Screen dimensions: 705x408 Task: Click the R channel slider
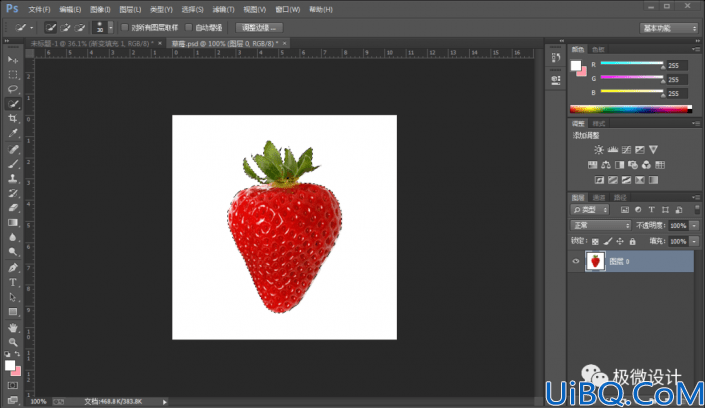[631, 63]
